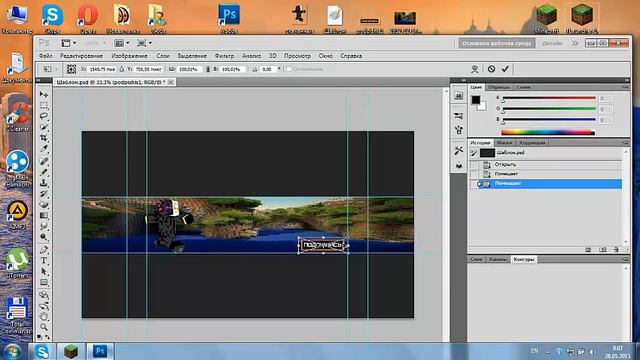Switch to the Маски tab
This screenshot has width=640, height=360.
(x=504, y=143)
